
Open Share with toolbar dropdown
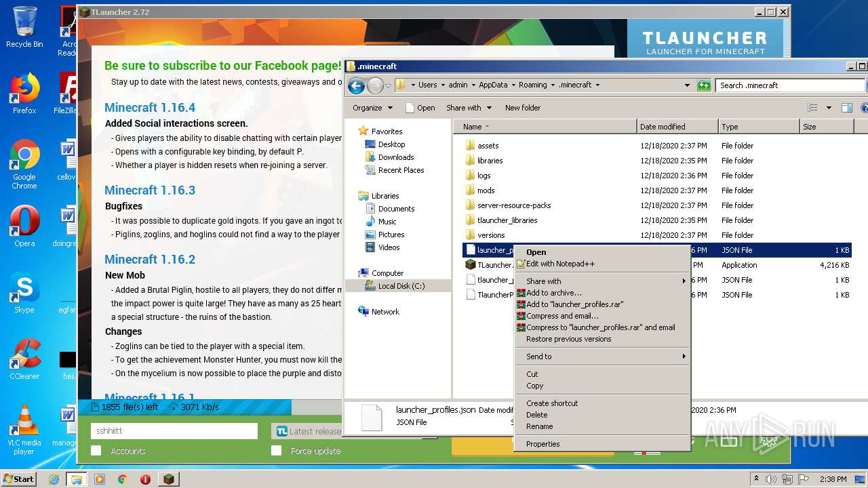(x=469, y=108)
